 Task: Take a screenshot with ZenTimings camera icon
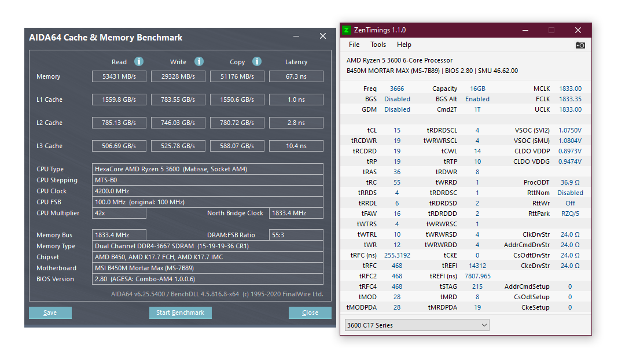580,45
